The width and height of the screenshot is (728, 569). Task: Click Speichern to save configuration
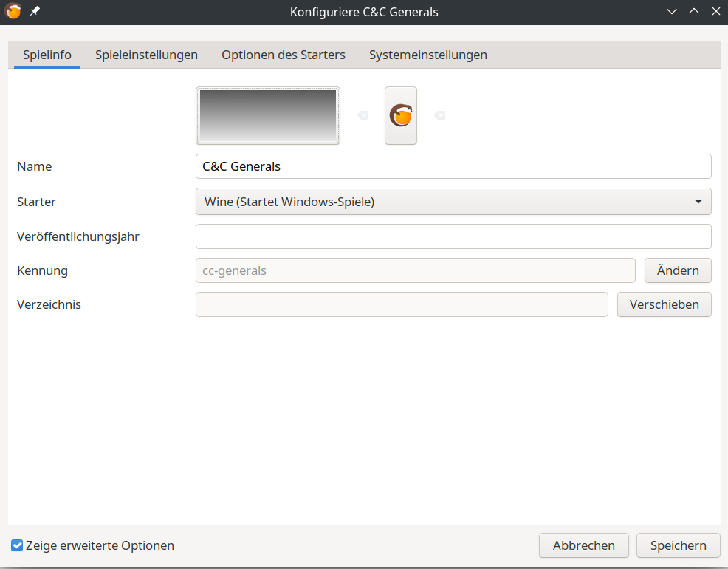679,545
